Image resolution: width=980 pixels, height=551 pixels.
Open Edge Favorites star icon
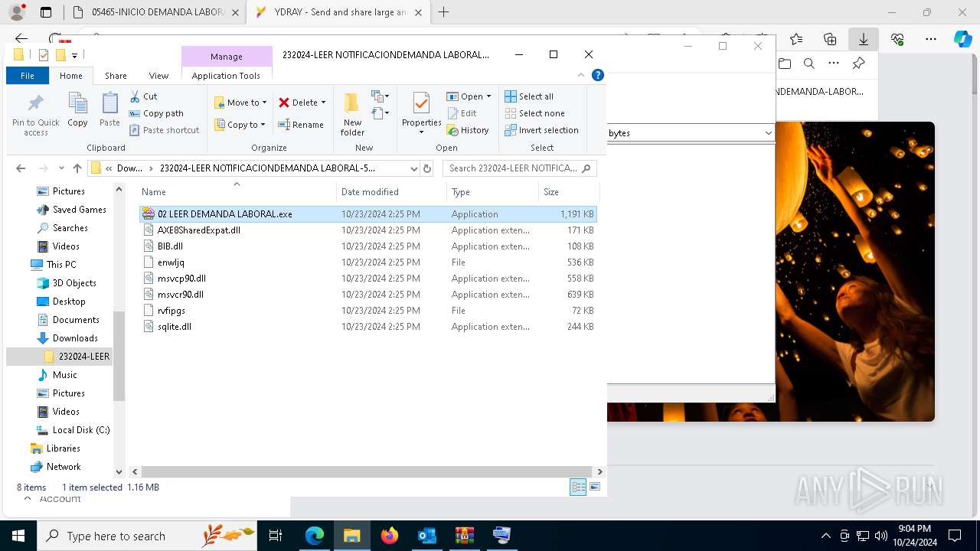coord(796,39)
